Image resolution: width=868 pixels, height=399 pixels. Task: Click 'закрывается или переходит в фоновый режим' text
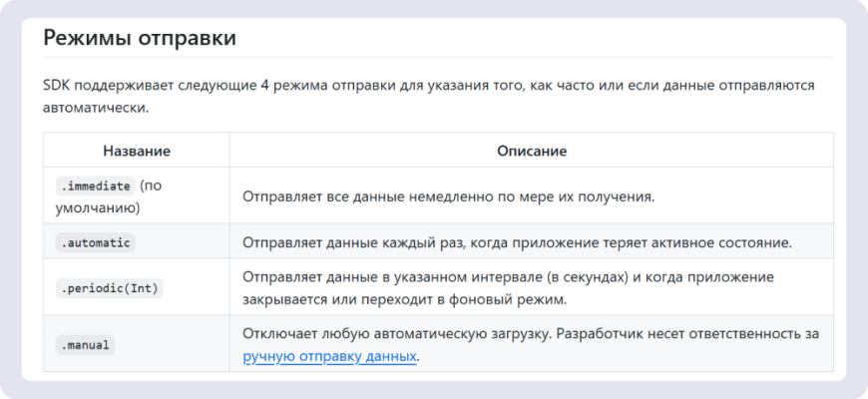399,298
